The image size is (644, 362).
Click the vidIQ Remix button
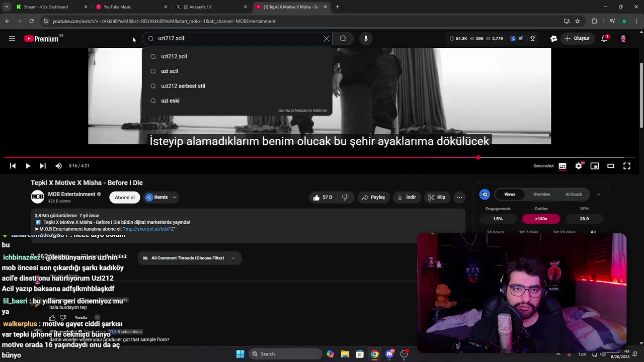[157, 198]
